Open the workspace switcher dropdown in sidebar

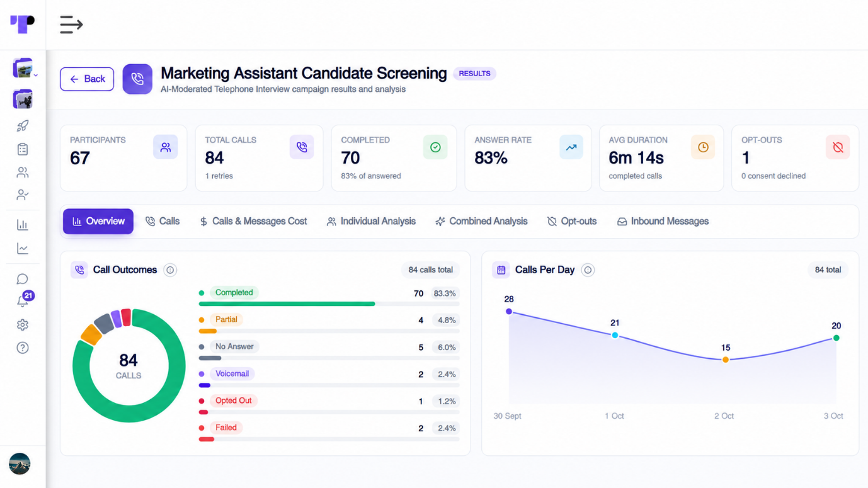(25, 69)
